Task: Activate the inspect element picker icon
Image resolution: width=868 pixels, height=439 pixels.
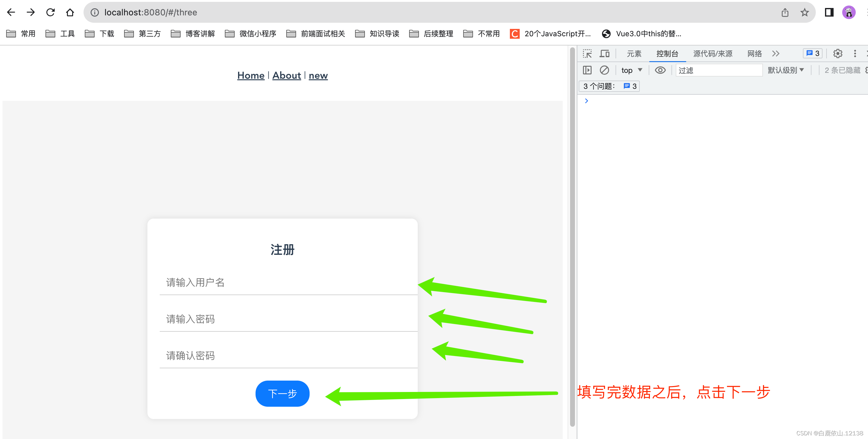Action: click(587, 53)
